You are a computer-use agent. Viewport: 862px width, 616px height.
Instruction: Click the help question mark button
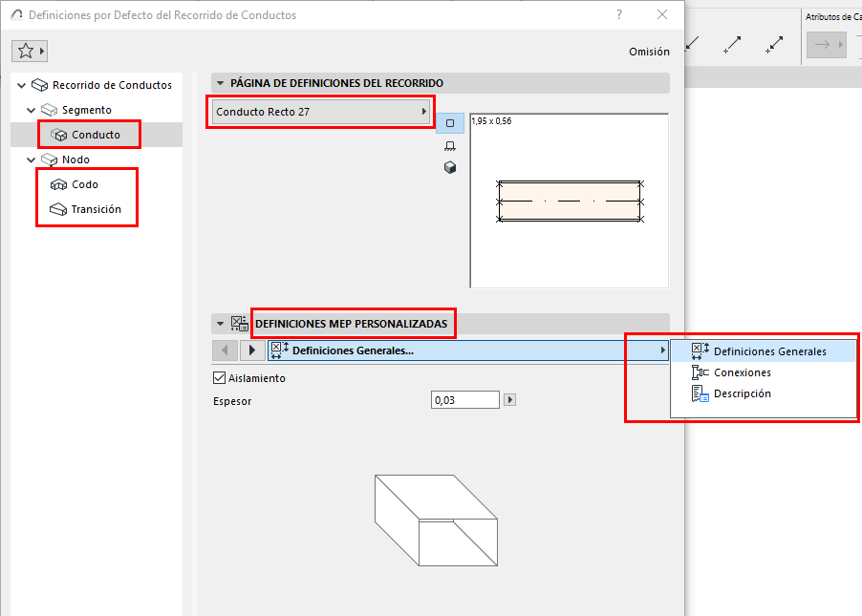619,15
